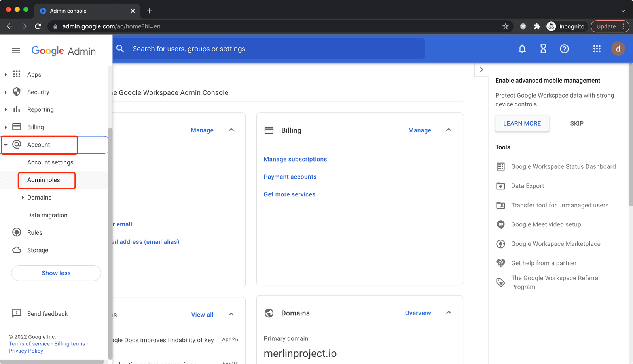Expand the Security tree arrow
The width and height of the screenshot is (633, 364).
(x=6, y=92)
